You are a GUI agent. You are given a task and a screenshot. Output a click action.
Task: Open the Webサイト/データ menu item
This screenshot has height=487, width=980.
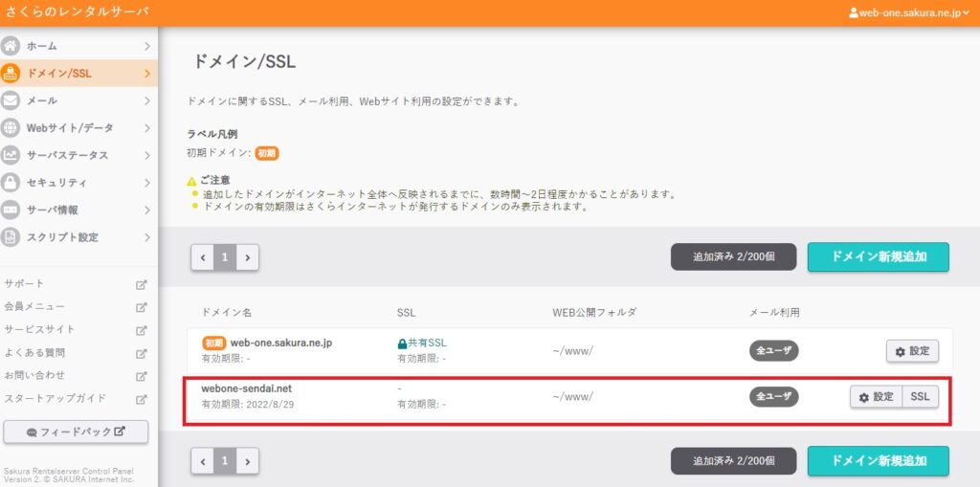(78, 128)
